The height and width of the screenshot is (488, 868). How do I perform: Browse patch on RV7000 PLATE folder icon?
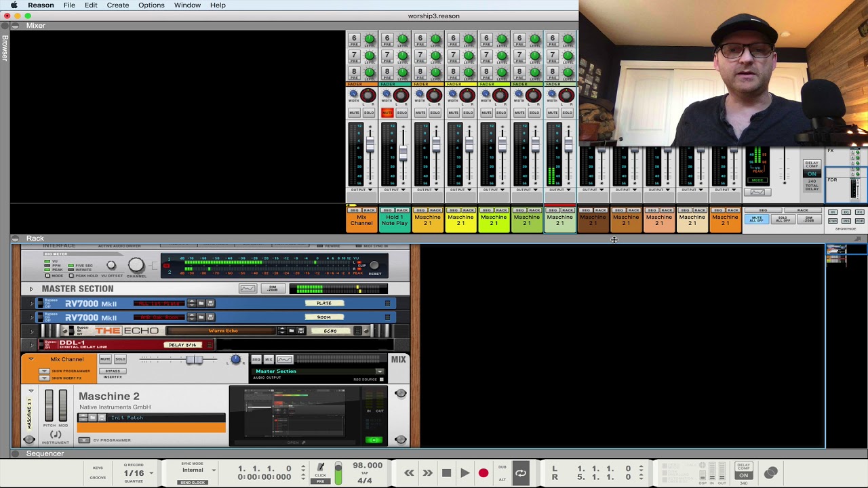click(201, 303)
